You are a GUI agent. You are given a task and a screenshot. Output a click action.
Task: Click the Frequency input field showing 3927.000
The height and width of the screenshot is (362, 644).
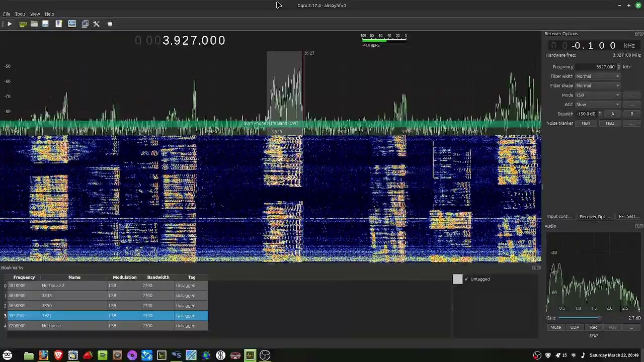click(x=596, y=67)
